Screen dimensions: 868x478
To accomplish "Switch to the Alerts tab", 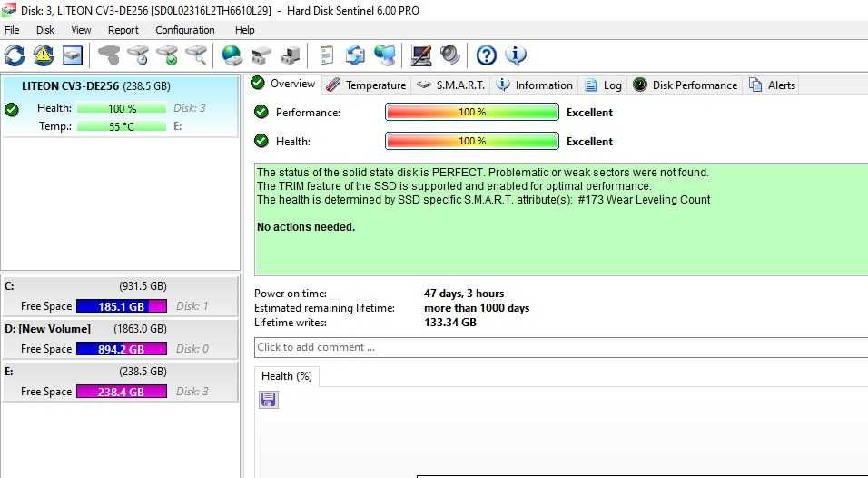I will coord(772,85).
